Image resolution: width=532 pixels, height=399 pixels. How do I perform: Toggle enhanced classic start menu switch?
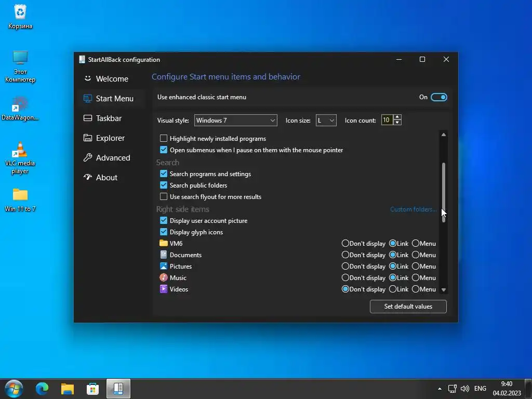pyautogui.click(x=438, y=97)
